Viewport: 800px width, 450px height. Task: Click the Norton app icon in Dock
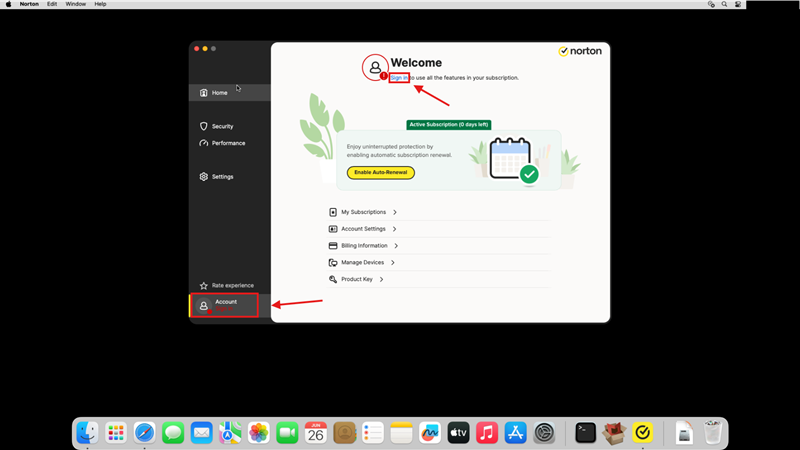click(x=642, y=433)
